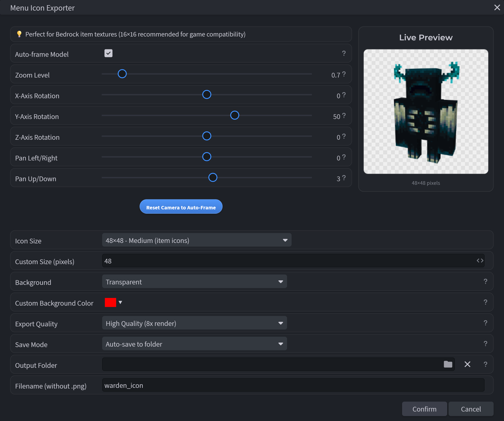This screenshot has width=504, height=421.
Task: Show help for Background setting
Action: tap(485, 281)
